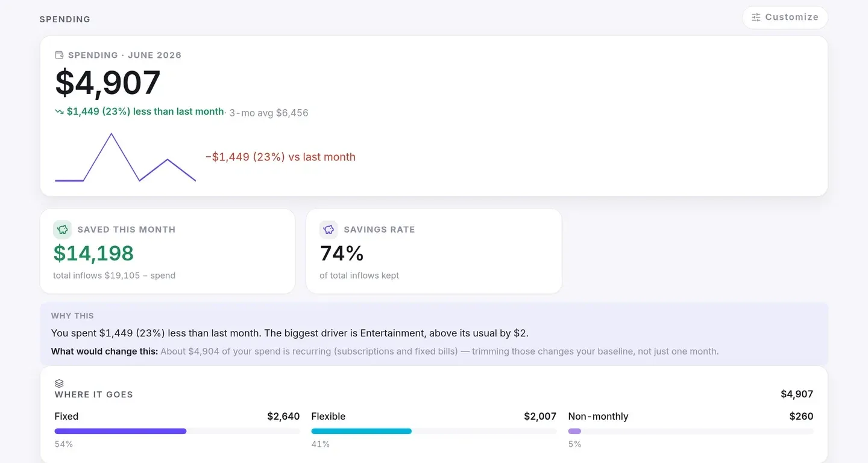Click the '3-mo avg $6,456' text
Image resolution: width=868 pixels, height=463 pixels.
(269, 113)
